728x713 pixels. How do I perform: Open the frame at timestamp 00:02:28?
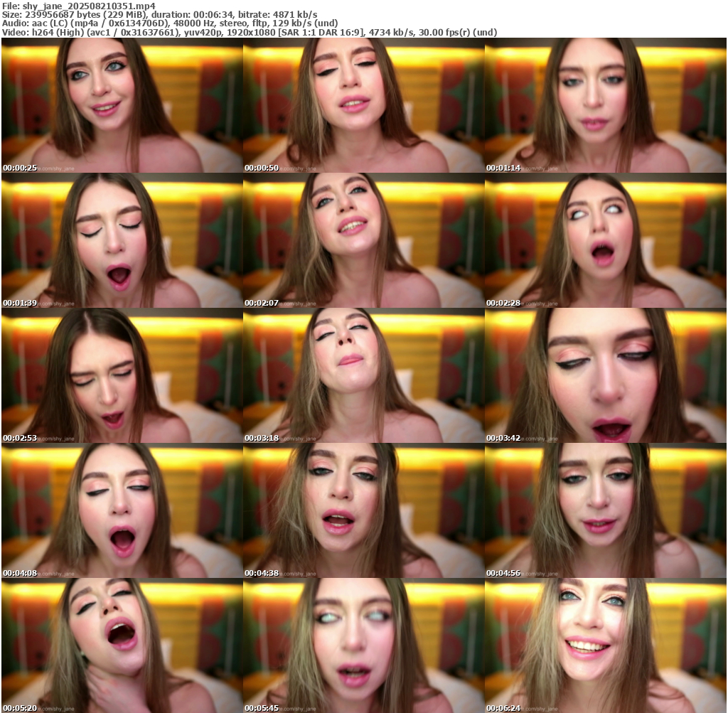(x=605, y=240)
